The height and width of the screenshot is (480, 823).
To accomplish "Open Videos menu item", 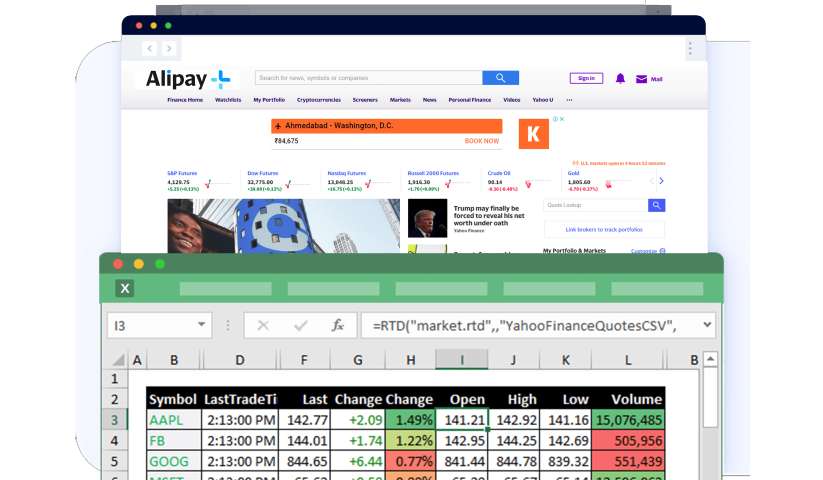I will coord(512,100).
